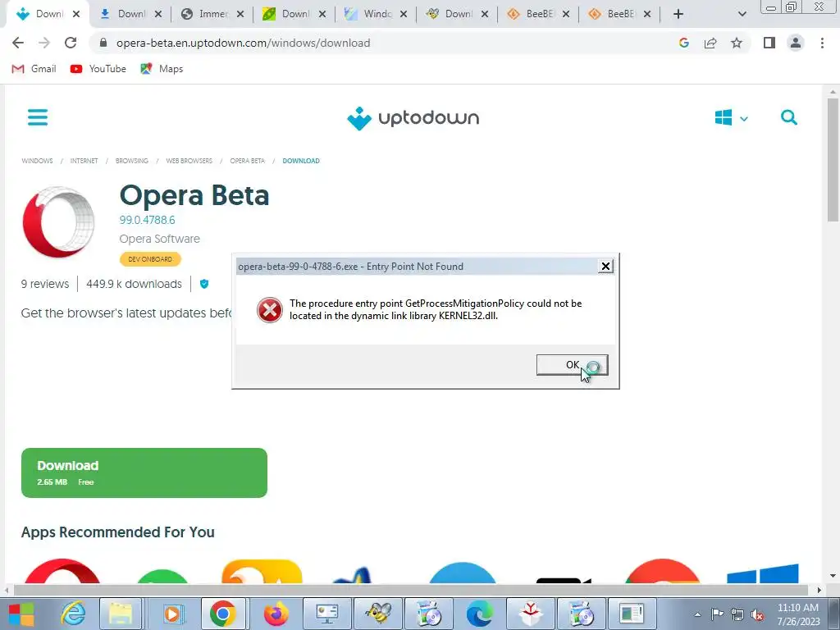Click the horizontal scrollbar right arrow
Screen dimensions: 840x630
point(819,590)
